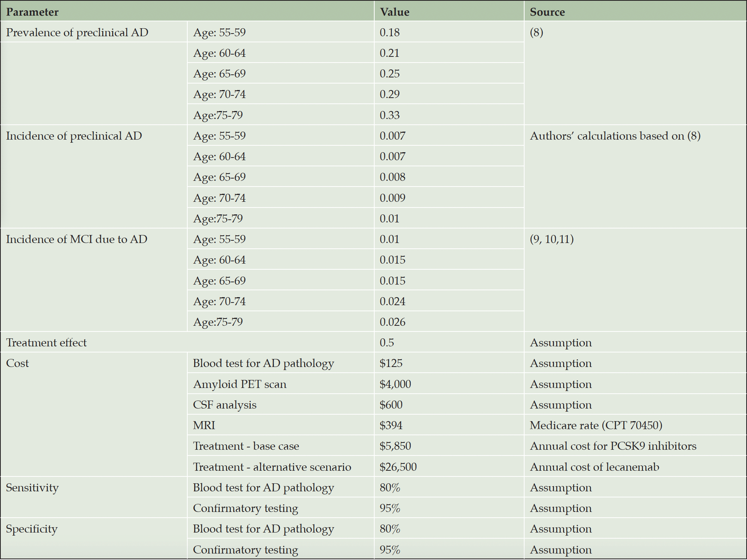
Task: Select the $600 cost value
Action: [x=391, y=405]
